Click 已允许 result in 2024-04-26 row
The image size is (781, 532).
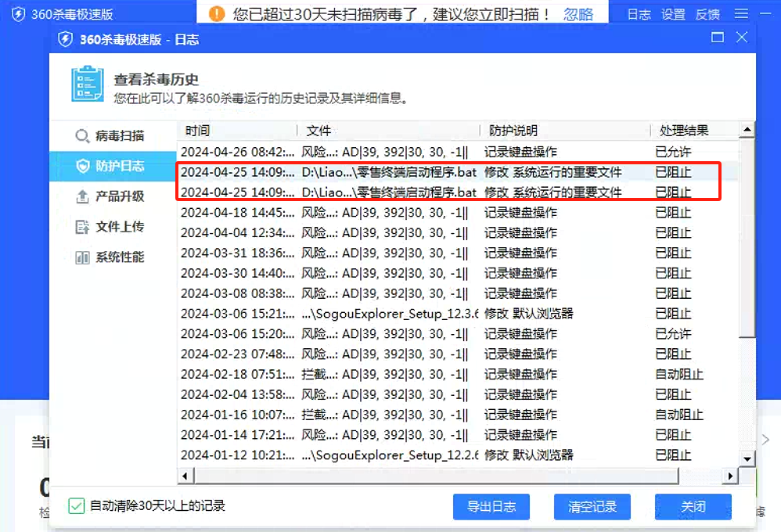pyautogui.click(x=673, y=152)
